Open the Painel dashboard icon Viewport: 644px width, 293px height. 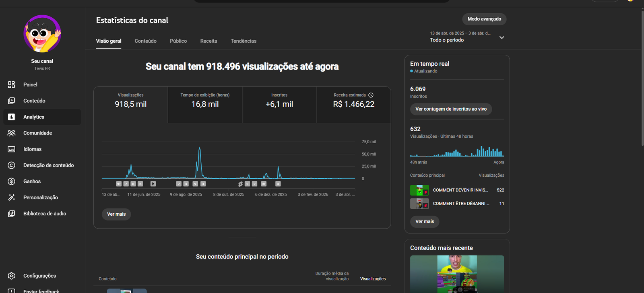[11, 85]
